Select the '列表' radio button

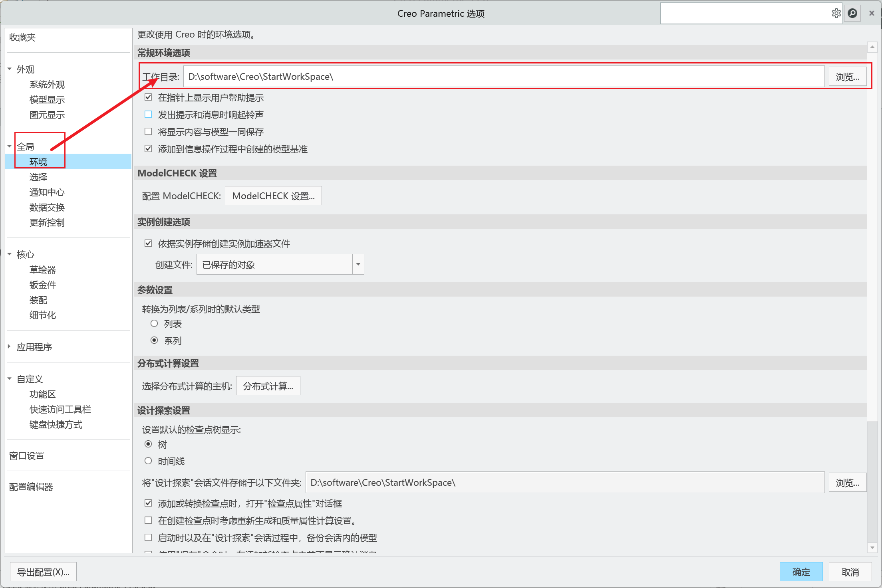154,323
